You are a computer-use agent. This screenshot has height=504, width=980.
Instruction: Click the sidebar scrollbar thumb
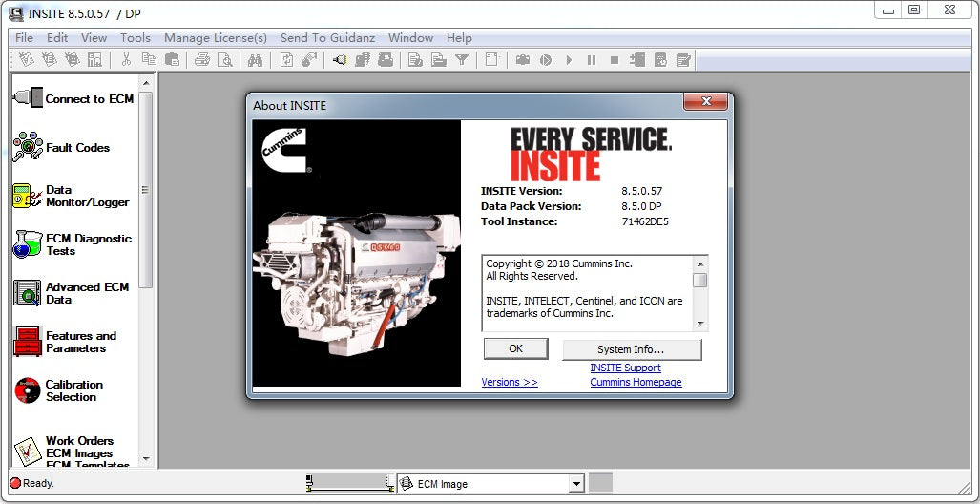pos(146,189)
